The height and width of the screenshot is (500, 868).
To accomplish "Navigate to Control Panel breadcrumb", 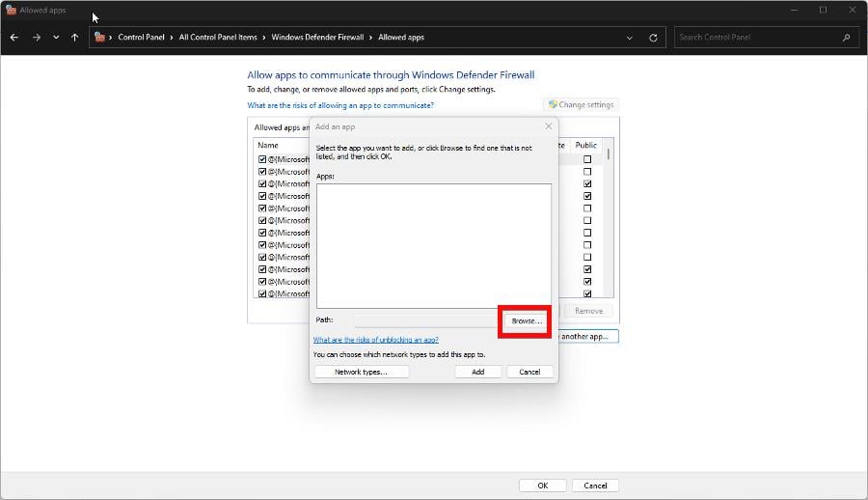I will (141, 37).
